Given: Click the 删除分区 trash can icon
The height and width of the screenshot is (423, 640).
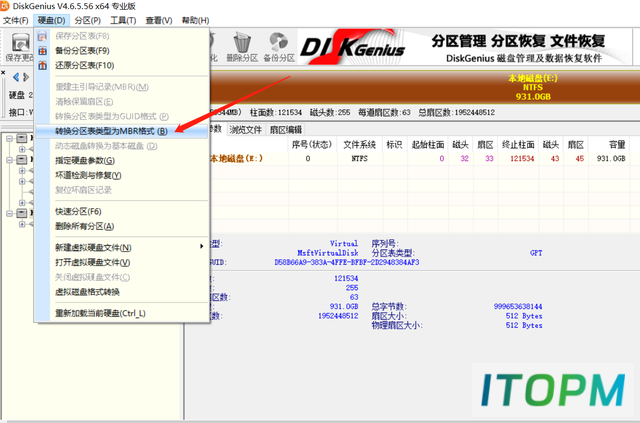Looking at the screenshot, I should [242, 42].
